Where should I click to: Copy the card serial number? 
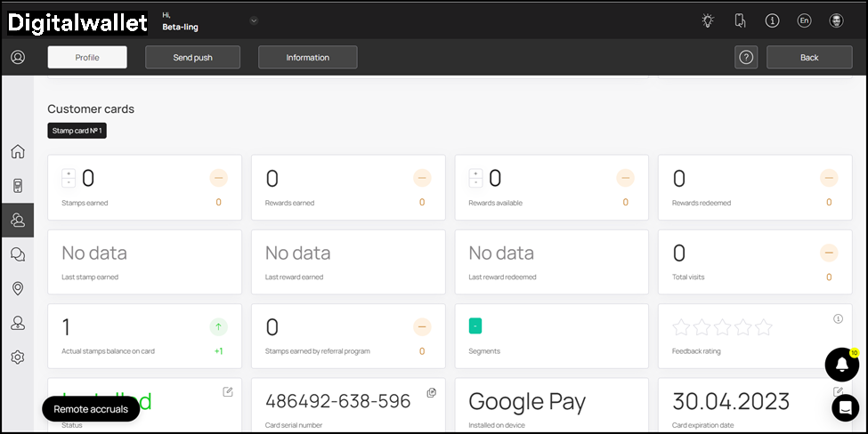[431, 392]
